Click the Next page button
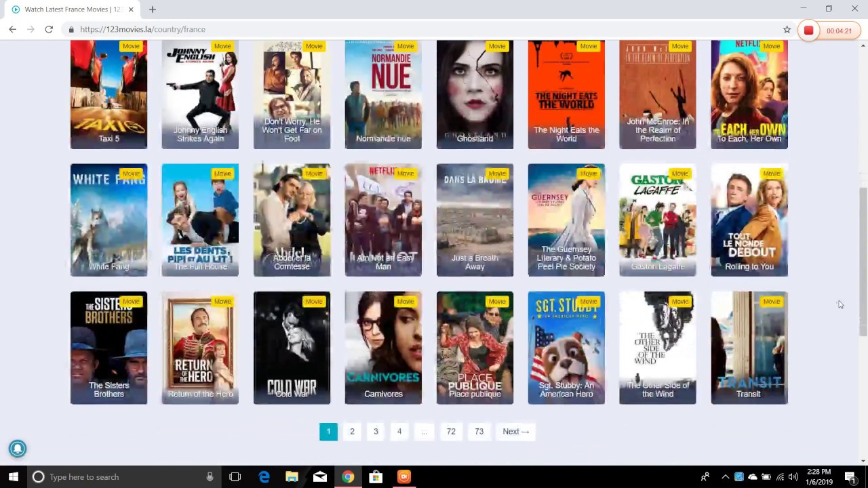The height and width of the screenshot is (488, 868). 516,432
